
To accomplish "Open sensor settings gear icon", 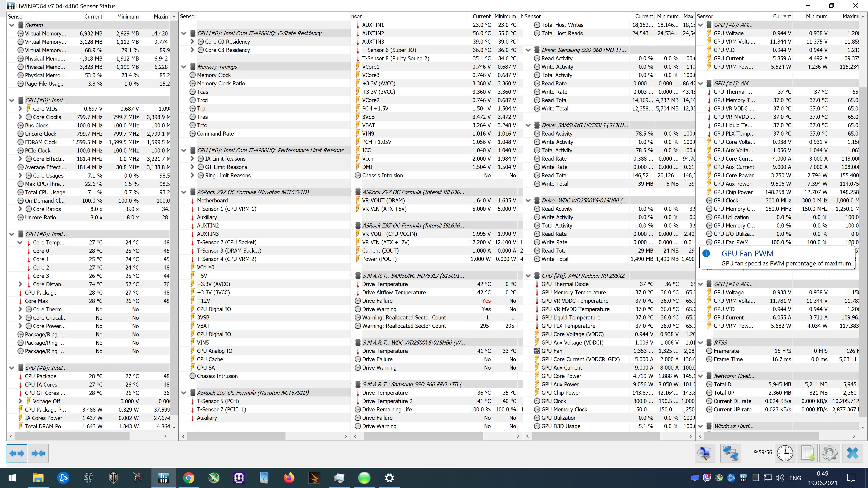I will (830, 453).
